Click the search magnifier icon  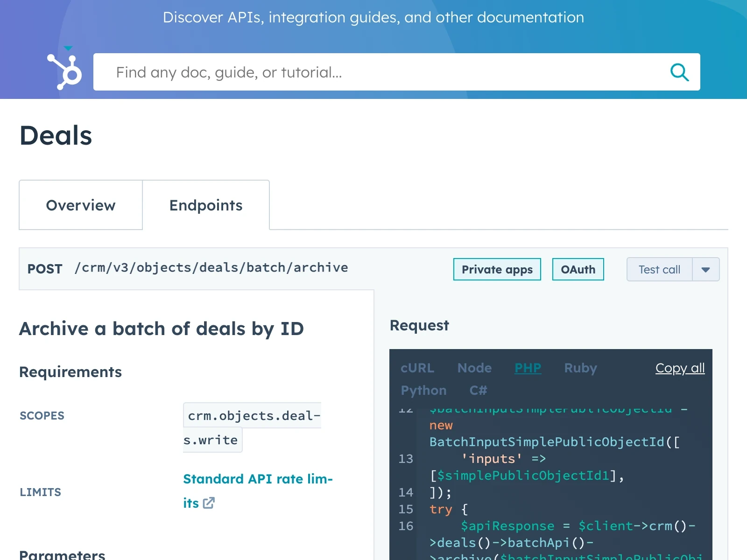679,72
